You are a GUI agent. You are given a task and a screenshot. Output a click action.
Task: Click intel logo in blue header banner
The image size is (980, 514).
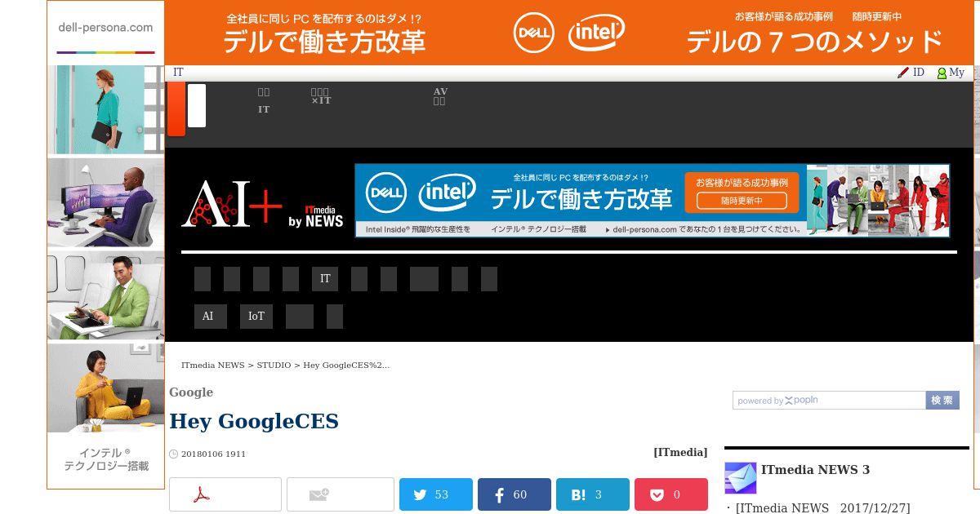point(448,193)
